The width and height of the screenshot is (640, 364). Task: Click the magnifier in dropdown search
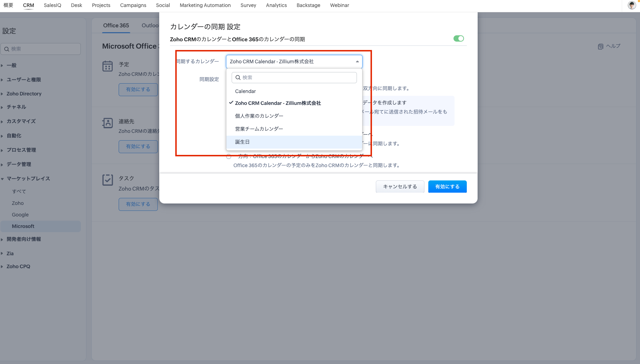238,78
